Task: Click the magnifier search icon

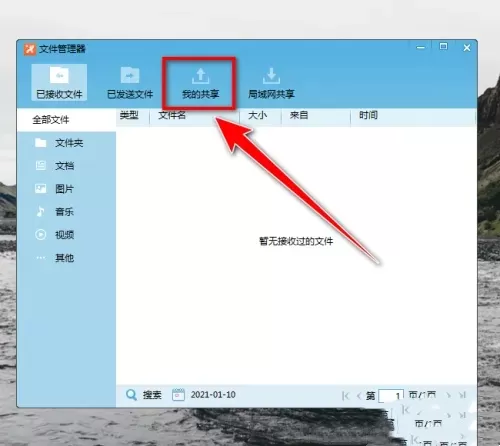Action: (x=131, y=395)
